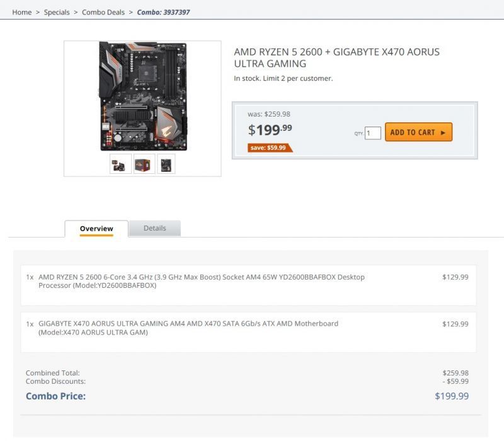Click the main motherboard product image
Viewport: 504px width, 441px height.
click(x=143, y=96)
